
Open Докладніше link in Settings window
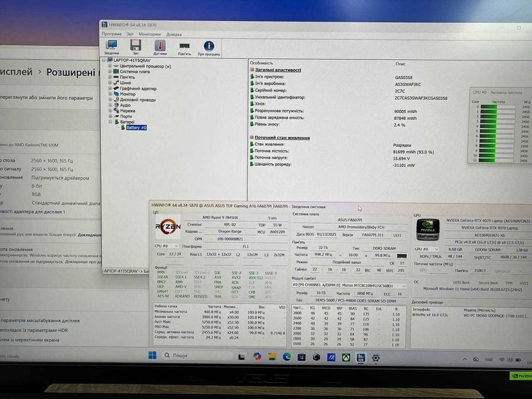[89, 234]
